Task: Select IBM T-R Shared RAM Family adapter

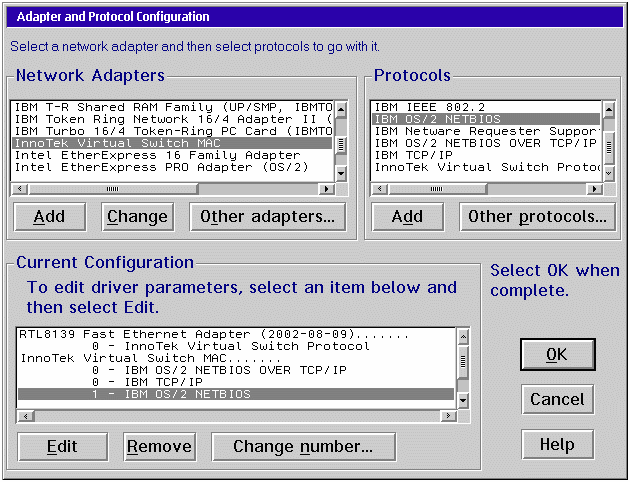Action: [x=172, y=107]
